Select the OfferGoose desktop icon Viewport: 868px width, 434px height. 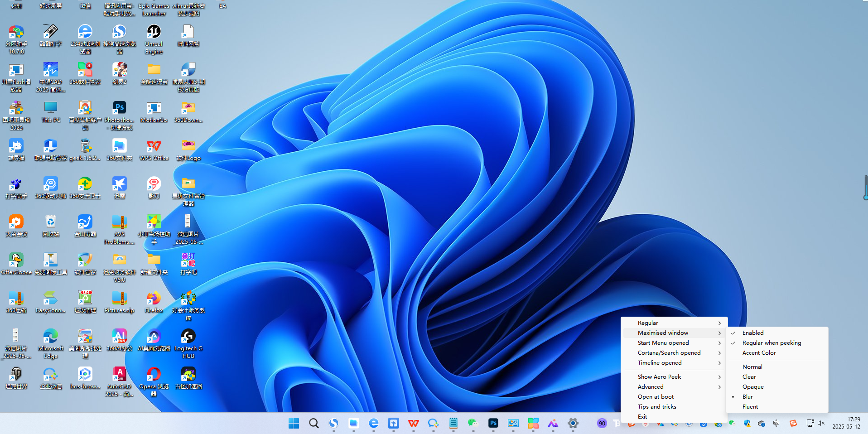pos(16,264)
